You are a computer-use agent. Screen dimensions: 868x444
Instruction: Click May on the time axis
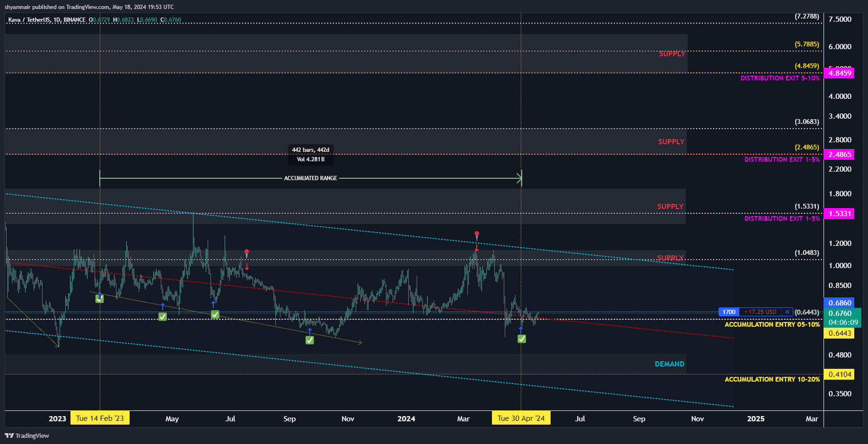click(x=172, y=419)
